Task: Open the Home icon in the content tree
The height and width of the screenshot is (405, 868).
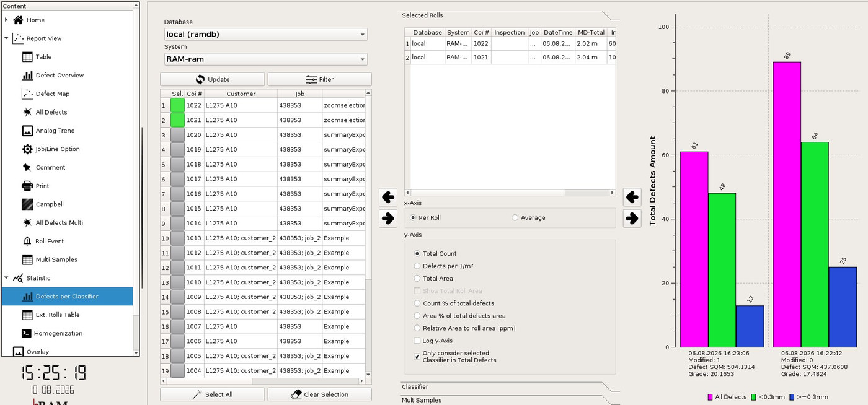Action: [18, 20]
